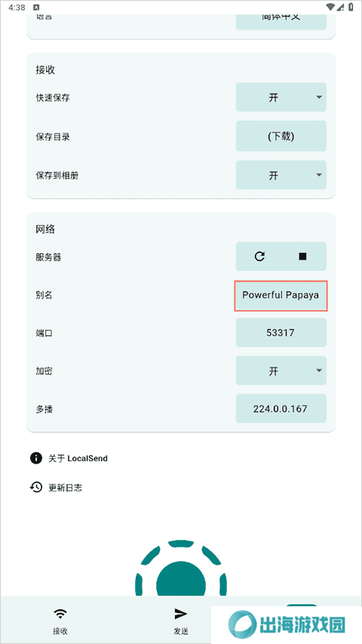Restart the server with the refresh icon

click(259, 256)
